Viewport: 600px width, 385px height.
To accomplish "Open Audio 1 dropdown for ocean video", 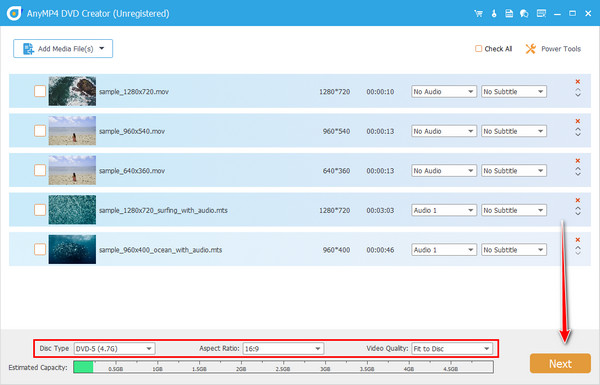I will (x=444, y=250).
